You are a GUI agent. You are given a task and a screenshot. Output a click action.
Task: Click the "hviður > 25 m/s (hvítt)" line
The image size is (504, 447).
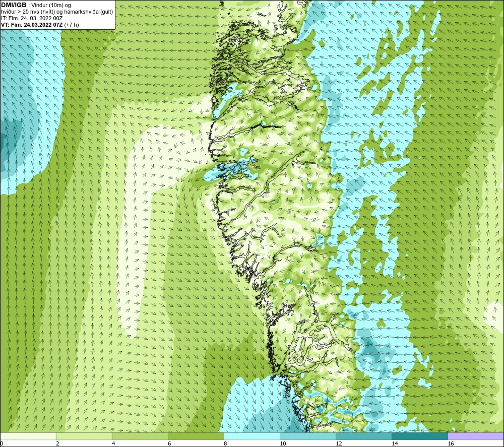(57, 12)
